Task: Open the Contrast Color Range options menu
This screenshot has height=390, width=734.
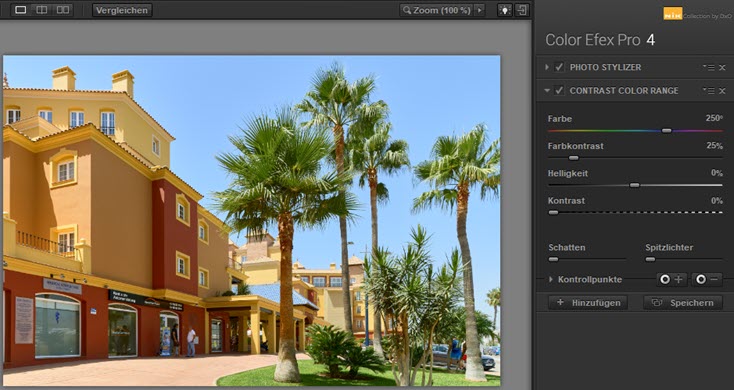Action: pos(708,91)
